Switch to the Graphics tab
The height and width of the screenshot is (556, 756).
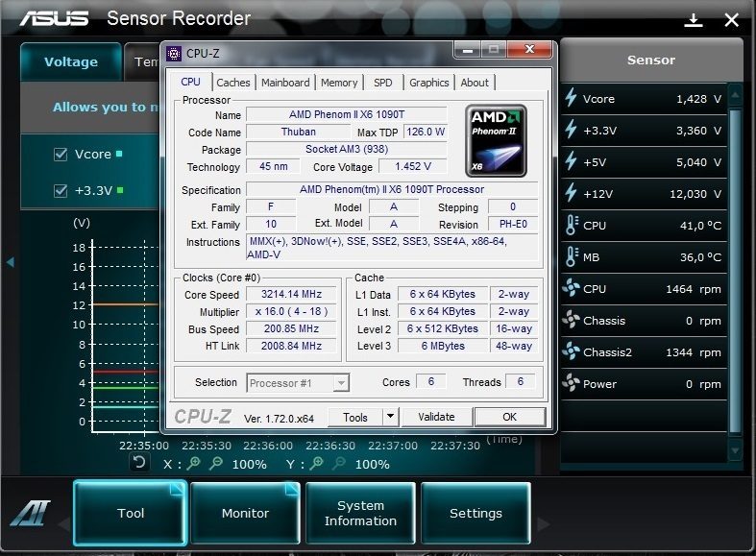coord(429,83)
